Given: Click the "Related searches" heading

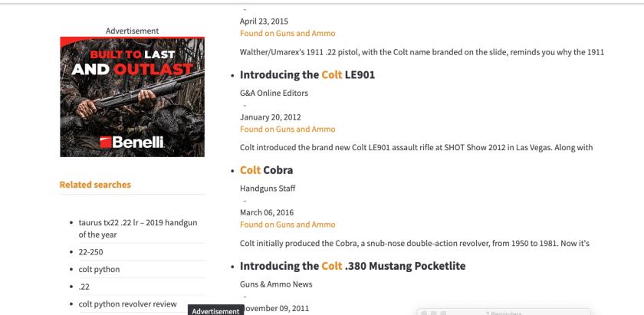Looking at the screenshot, I should 95,185.
